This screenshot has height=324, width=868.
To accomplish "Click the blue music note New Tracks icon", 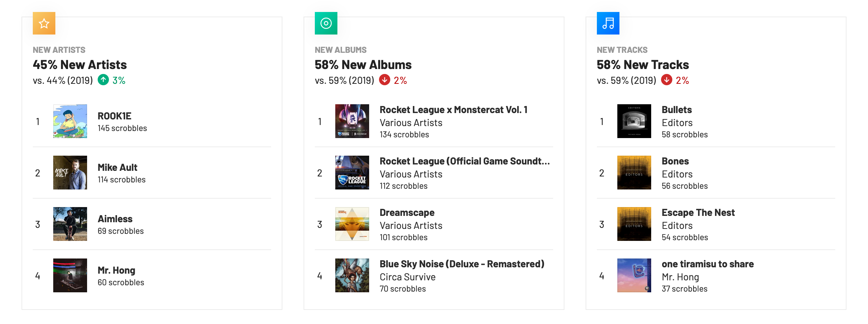I will pos(608,23).
